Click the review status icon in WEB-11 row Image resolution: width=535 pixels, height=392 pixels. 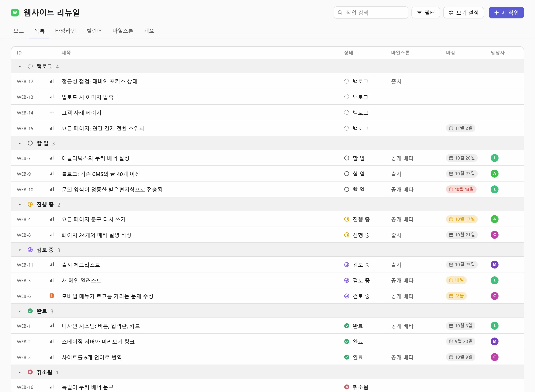347,265
